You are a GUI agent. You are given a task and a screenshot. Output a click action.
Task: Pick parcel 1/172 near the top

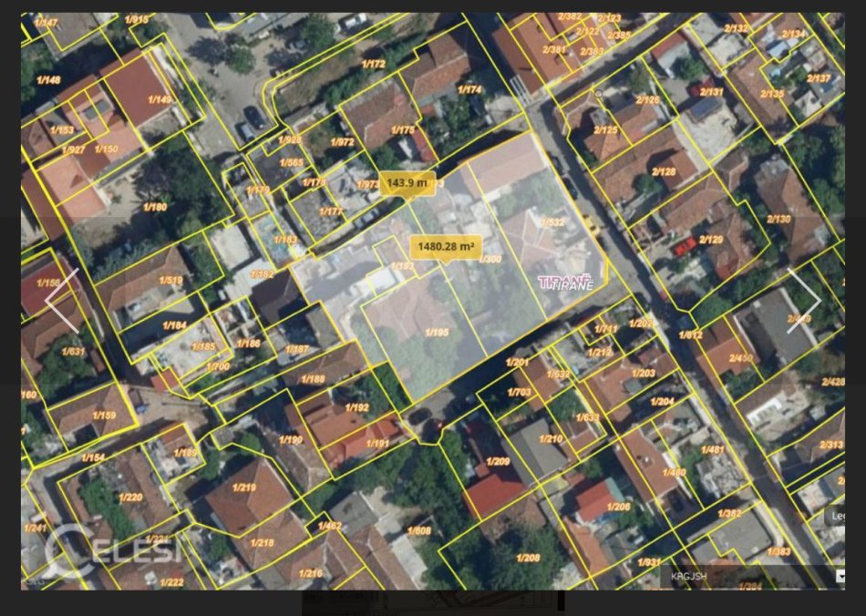point(374,64)
